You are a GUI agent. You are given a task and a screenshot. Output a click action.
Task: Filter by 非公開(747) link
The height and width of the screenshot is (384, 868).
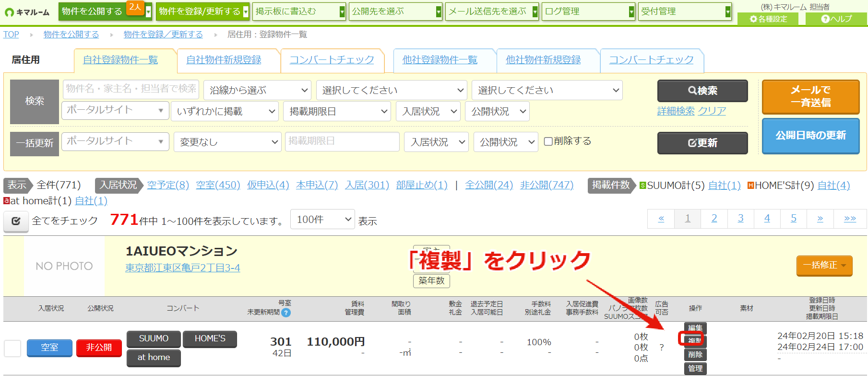coord(547,185)
